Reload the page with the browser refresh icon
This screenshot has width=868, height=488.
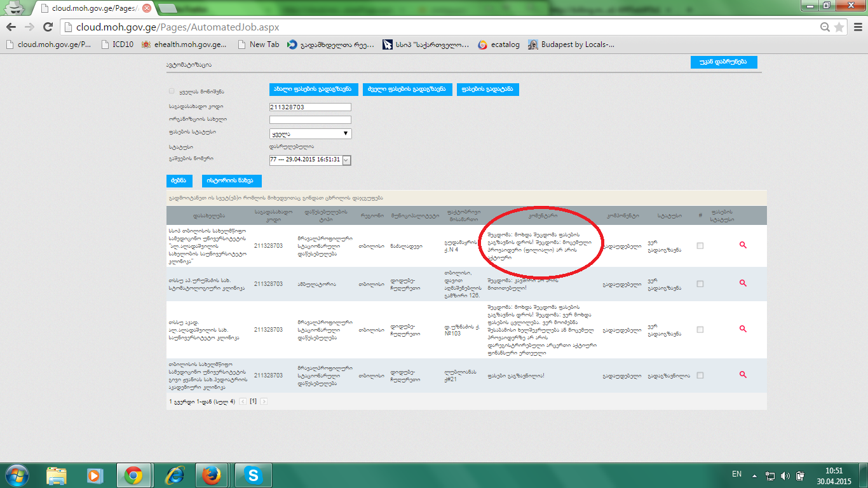[48, 27]
